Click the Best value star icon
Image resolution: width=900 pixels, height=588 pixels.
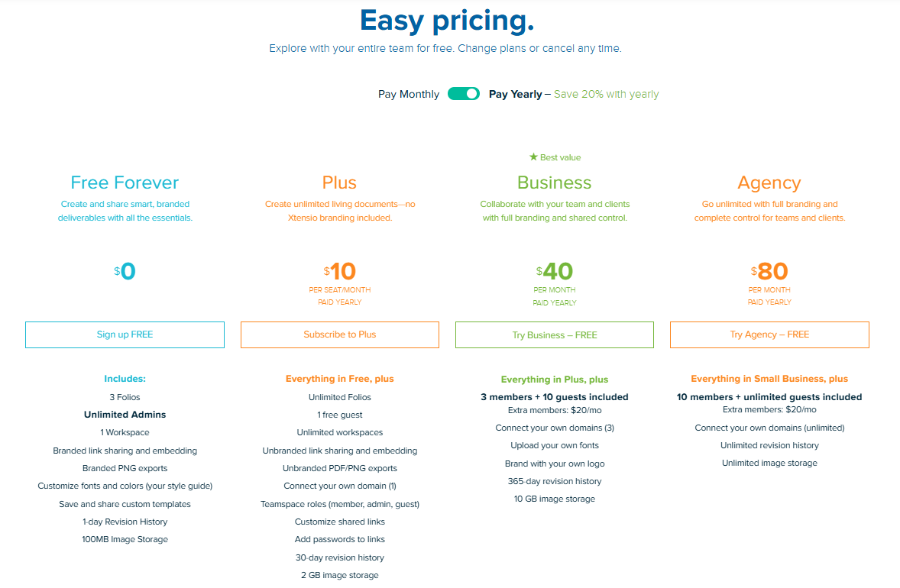tap(535, 157)
